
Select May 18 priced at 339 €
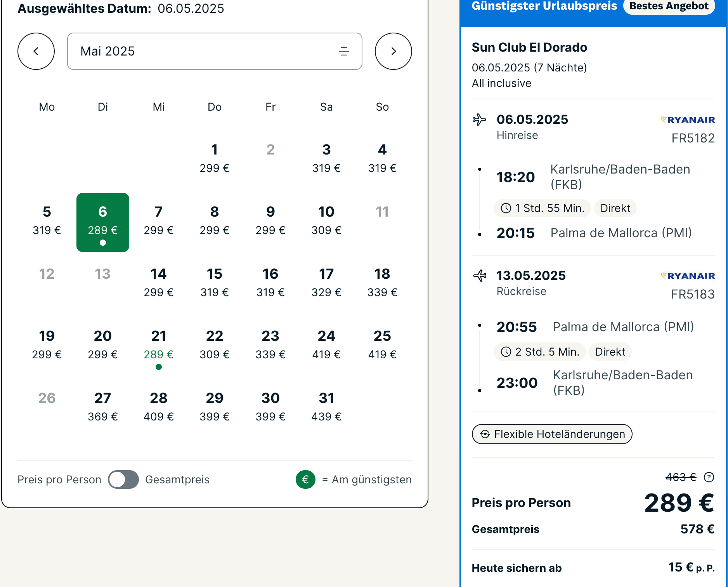click(x=382, y=283)
